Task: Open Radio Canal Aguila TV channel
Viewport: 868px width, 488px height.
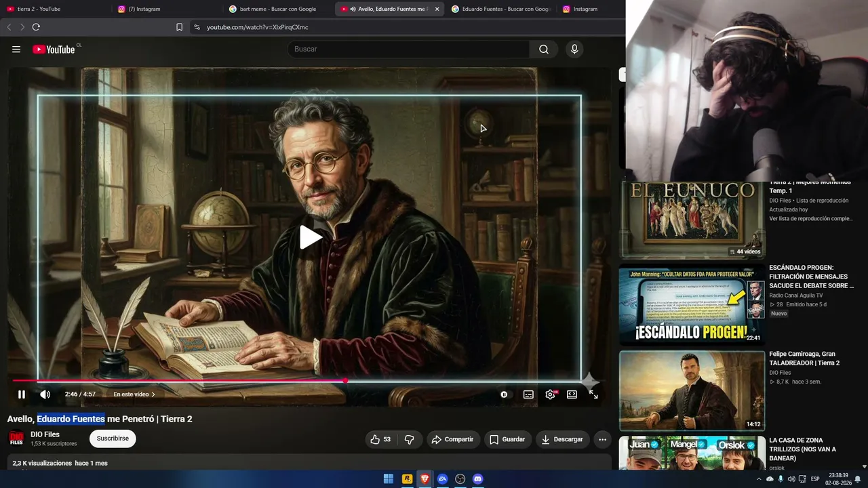Action: coord(796,296)
